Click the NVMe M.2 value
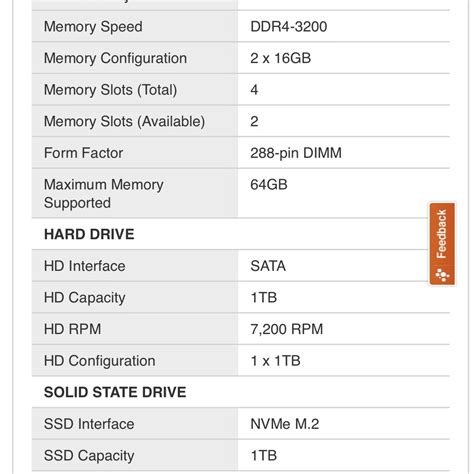This screenshot has width=474, height=474. tap(285, 424)
